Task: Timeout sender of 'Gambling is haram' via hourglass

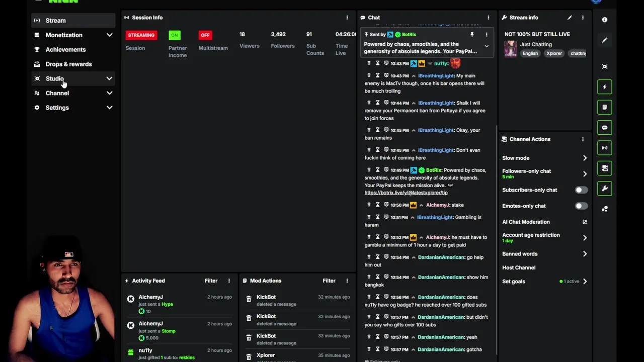Action: coord(377,217)
